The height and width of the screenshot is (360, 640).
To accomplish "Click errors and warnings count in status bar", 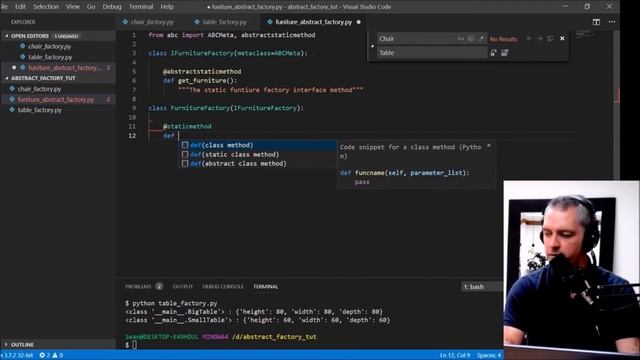I will pyautogui.click(x=51, y=356).
